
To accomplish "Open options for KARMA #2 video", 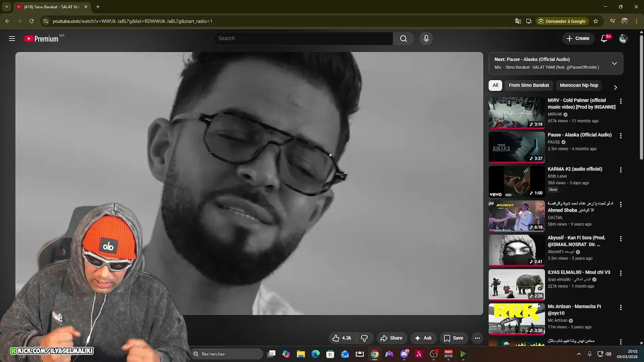I will click(621, 170).
